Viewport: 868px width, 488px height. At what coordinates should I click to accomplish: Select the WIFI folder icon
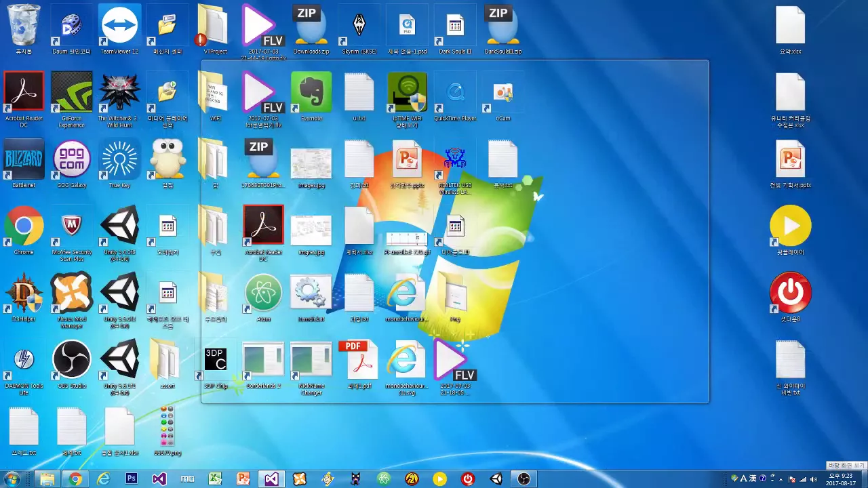point(215,96)
